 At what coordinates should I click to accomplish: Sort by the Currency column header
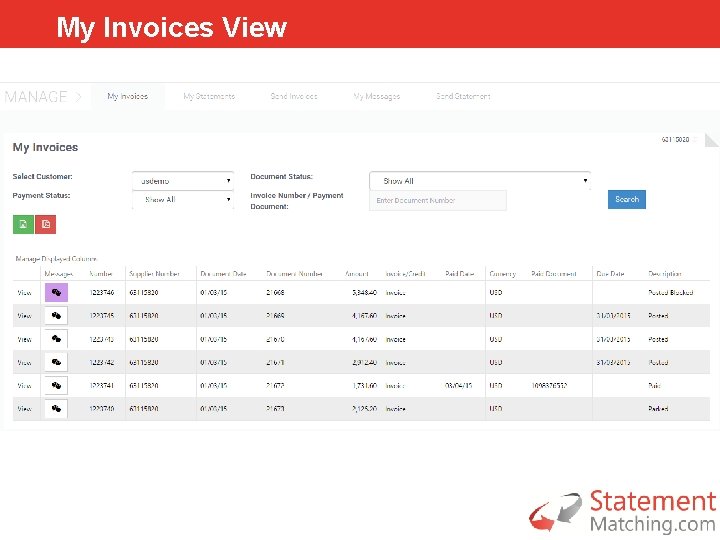[502, 274]
